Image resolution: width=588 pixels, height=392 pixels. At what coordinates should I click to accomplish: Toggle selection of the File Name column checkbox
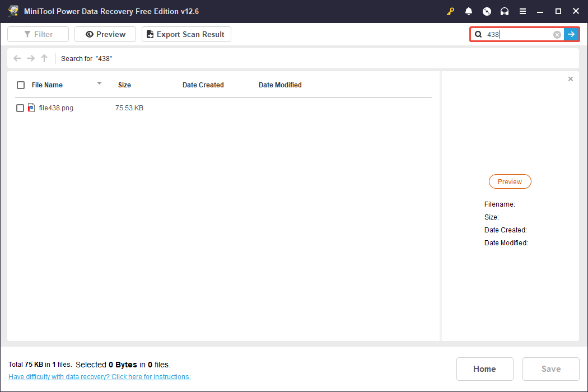click(x=21, y=85)
